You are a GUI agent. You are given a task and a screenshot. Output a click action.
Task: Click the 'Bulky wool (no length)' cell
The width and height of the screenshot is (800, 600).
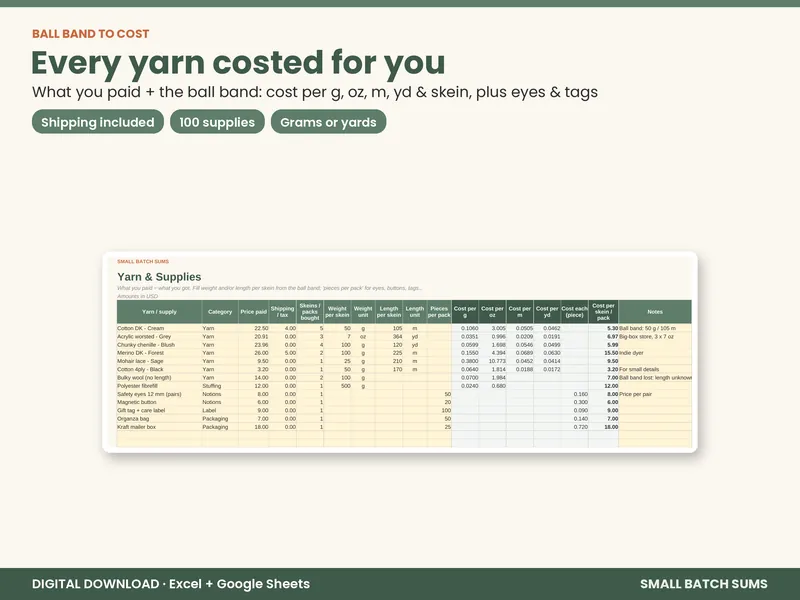(x=159, y=378)
